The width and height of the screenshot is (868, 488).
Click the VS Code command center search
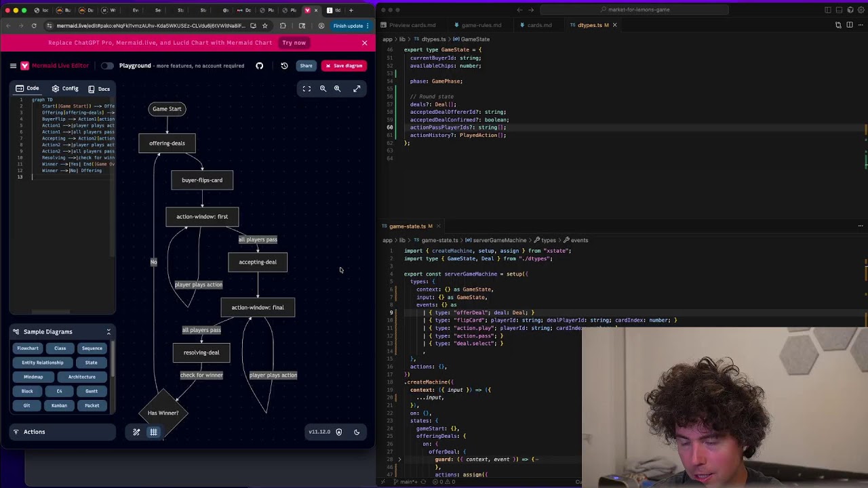635,9
